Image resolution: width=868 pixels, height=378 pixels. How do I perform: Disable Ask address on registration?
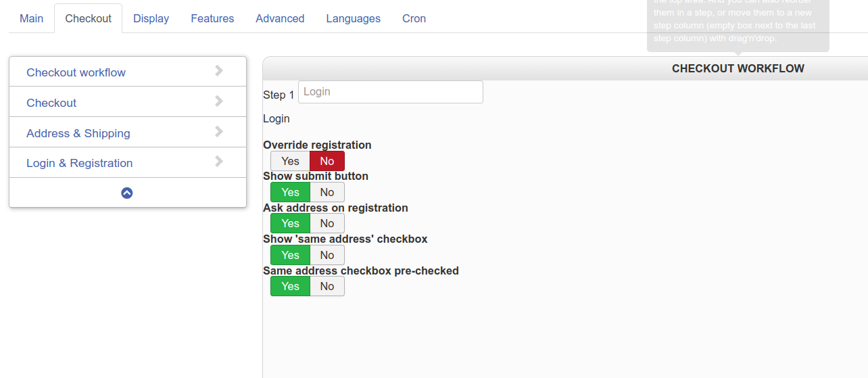pos(327,224)
